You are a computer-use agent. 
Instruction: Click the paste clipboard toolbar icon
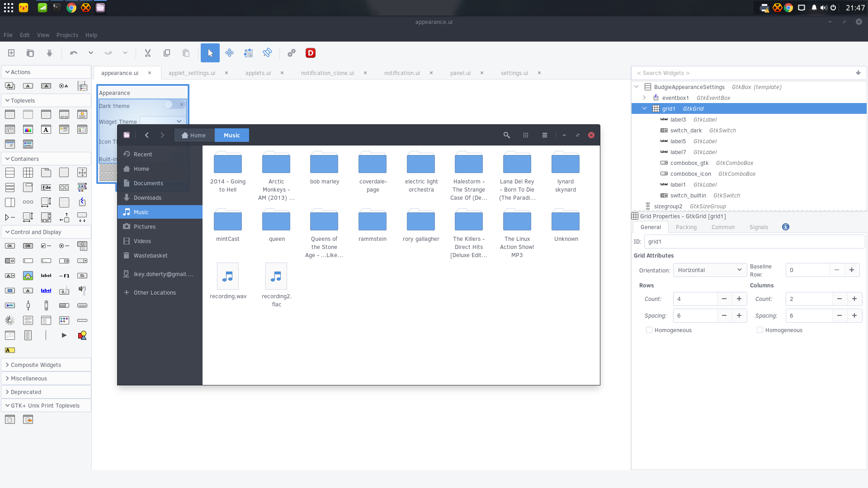tap(186, 53)
